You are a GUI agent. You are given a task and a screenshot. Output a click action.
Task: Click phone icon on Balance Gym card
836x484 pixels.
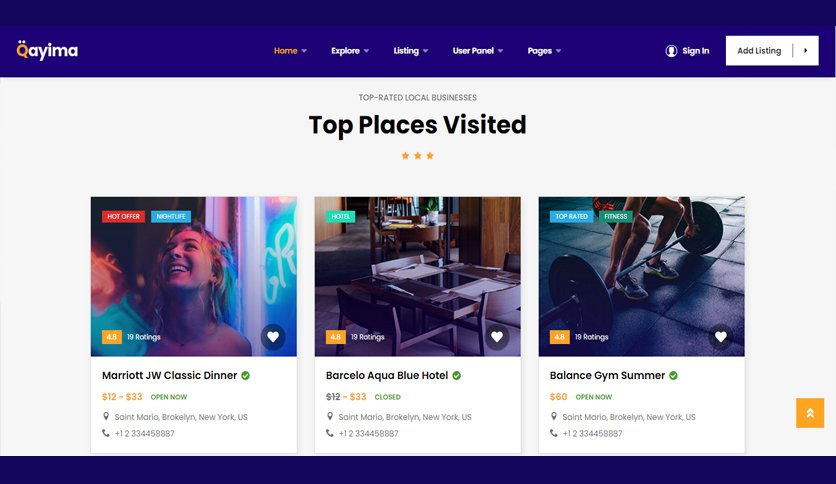click(x=553, y=433)
